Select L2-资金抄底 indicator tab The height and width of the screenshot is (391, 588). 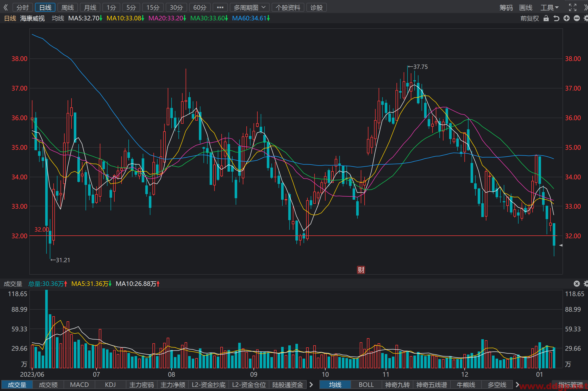[x=209, y=385]
